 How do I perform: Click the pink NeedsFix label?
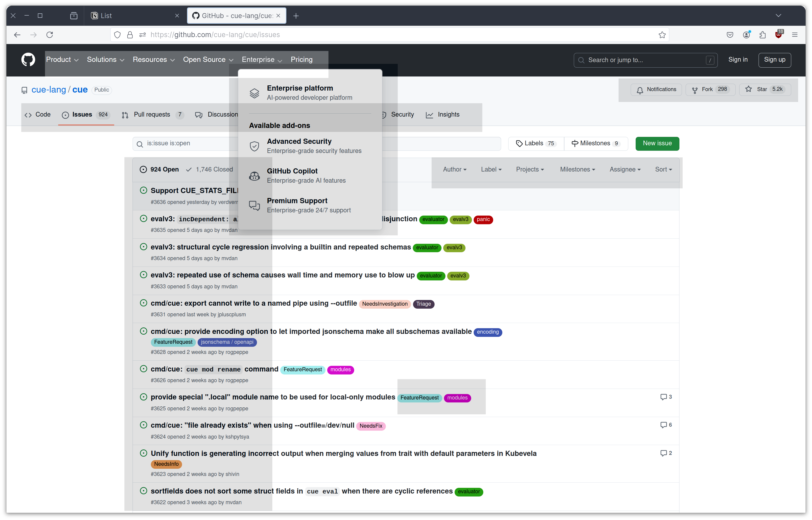click(x=371, y=426)
